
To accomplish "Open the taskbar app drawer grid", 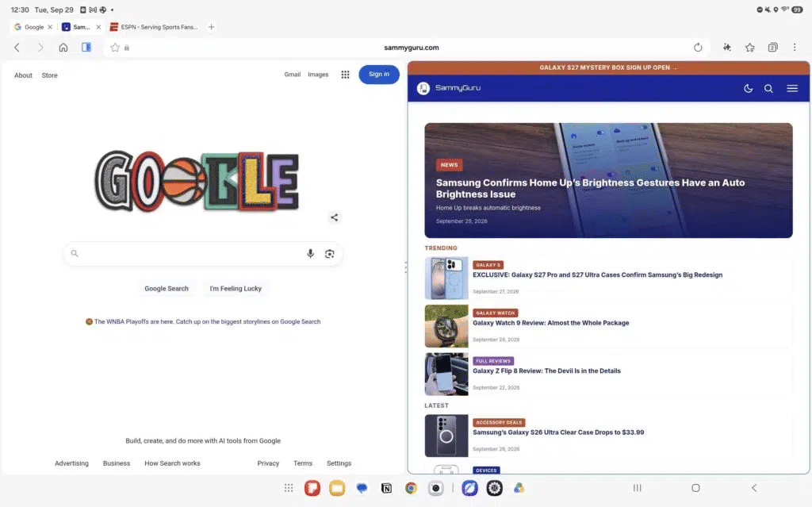I will click(289, 488).
